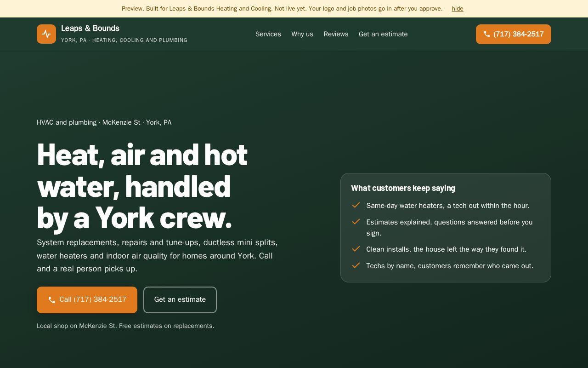The image size is (588, 368).
Task: Open the Reviews navigation link
Action: (x=336, y=34)
